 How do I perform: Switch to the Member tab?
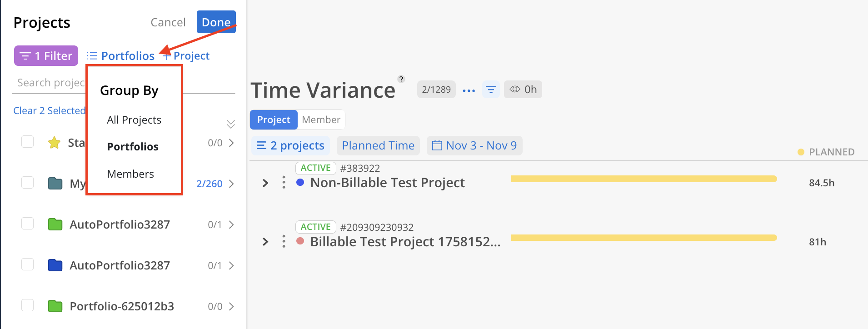pyautogui.click(x=321, y=120)
